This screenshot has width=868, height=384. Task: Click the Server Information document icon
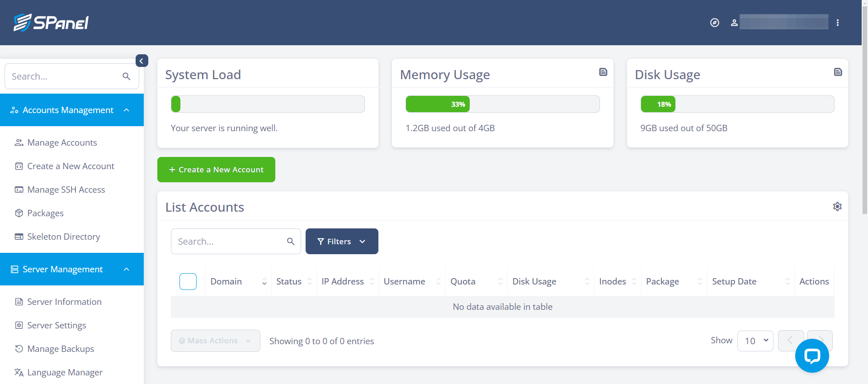click(x=19, y=302)
